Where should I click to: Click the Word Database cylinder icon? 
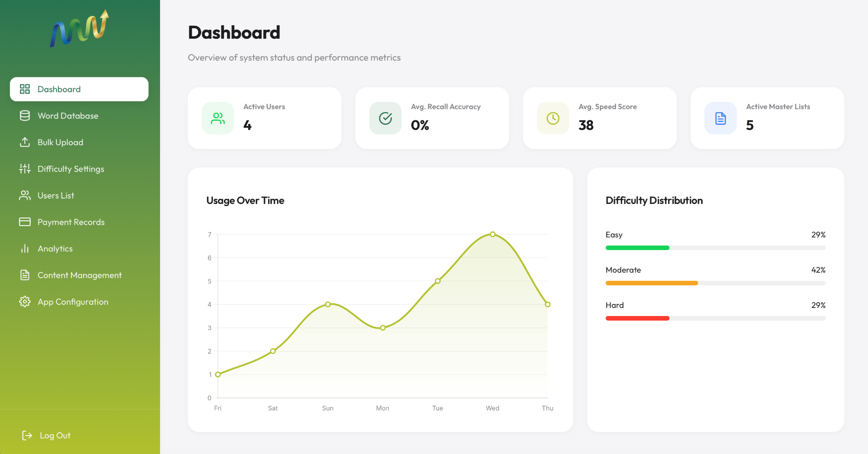coord(25,116)
